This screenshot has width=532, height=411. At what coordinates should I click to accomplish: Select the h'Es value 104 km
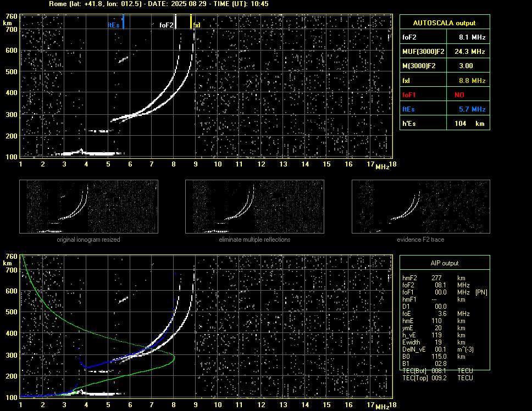pos(469,124)
